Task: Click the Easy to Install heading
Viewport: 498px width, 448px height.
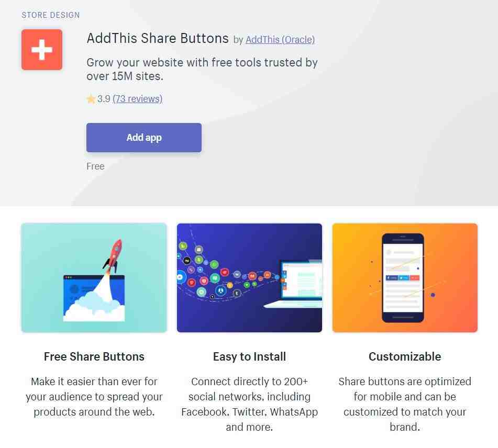Action: click(x=249, y=356)
